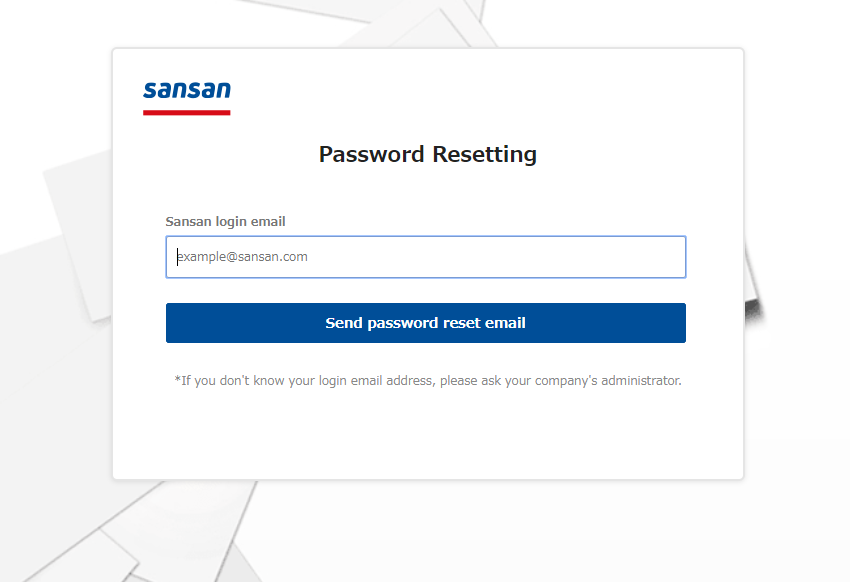The image size is (850, 582).
Task: Click the administrator note below the button
Action: pos(428,380)
